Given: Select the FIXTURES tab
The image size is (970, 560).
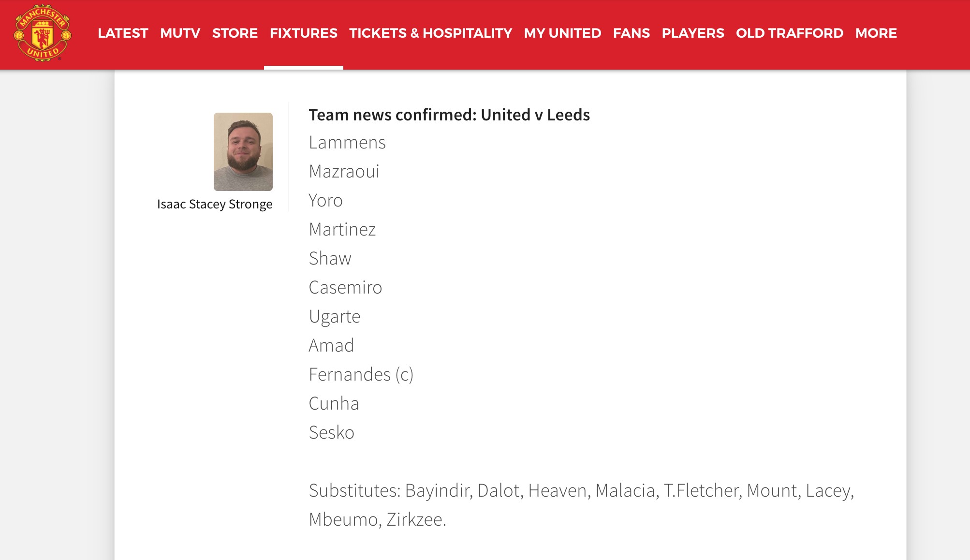Looking at the screenshot, I should tap(303, 33).
